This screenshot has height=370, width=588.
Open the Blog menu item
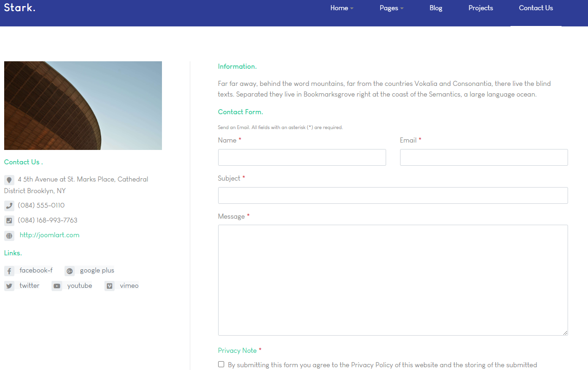point(436,8)
